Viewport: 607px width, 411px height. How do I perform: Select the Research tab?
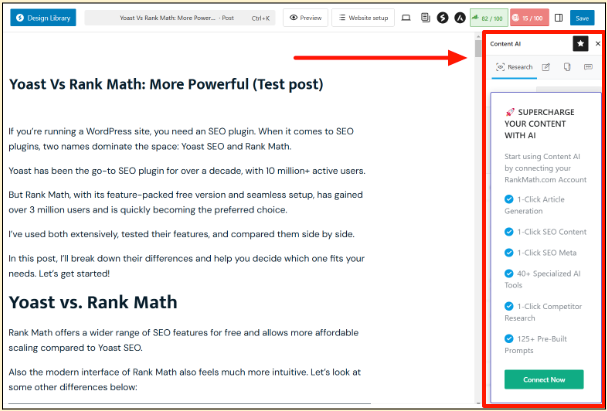514,67
